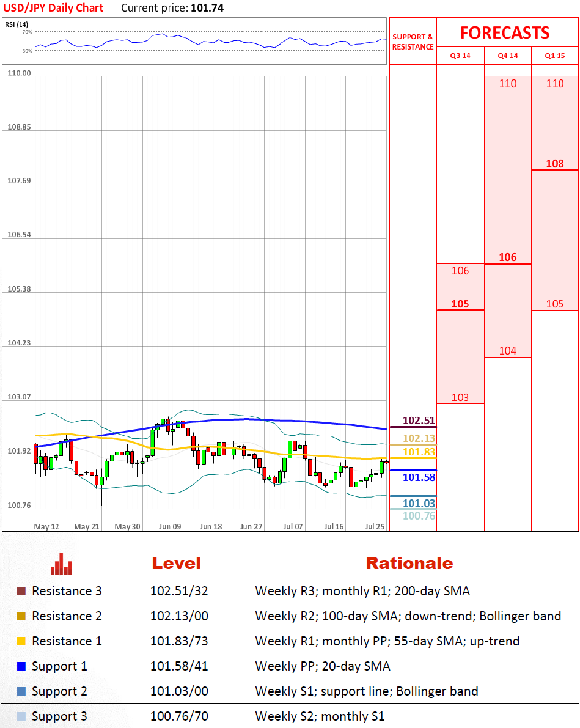The height and width of the screenshot is (728, 580).
Task: Open the Q3 14 forecast column header
Action: click(460, 56)
